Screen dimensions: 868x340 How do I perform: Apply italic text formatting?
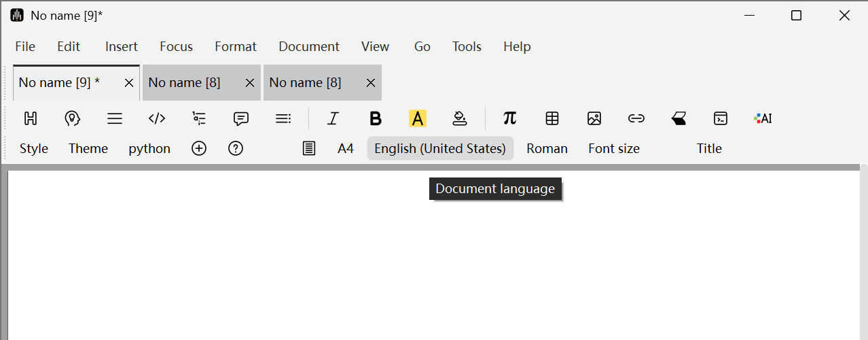pos(333,118)
